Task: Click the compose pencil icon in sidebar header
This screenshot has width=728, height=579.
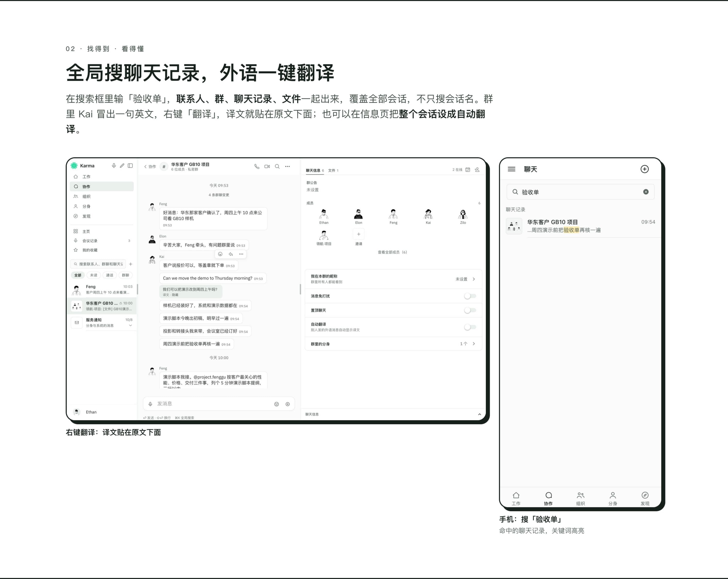Action: [x=122, y=166]
